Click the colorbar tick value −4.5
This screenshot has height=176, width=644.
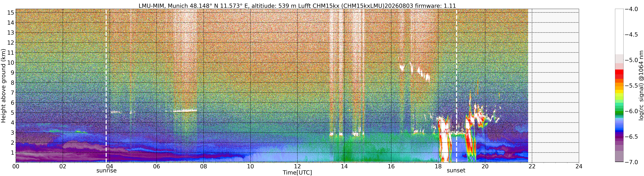(631, 34)
